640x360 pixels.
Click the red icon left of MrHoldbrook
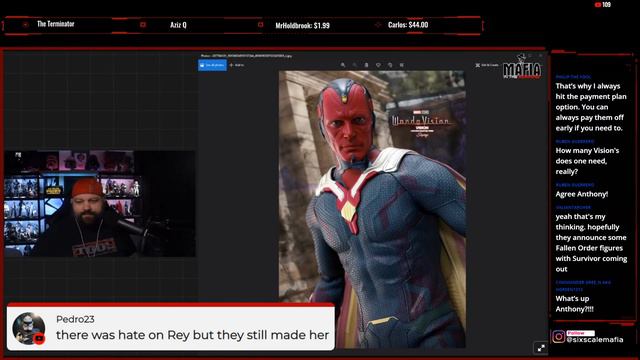click(260, 24)
